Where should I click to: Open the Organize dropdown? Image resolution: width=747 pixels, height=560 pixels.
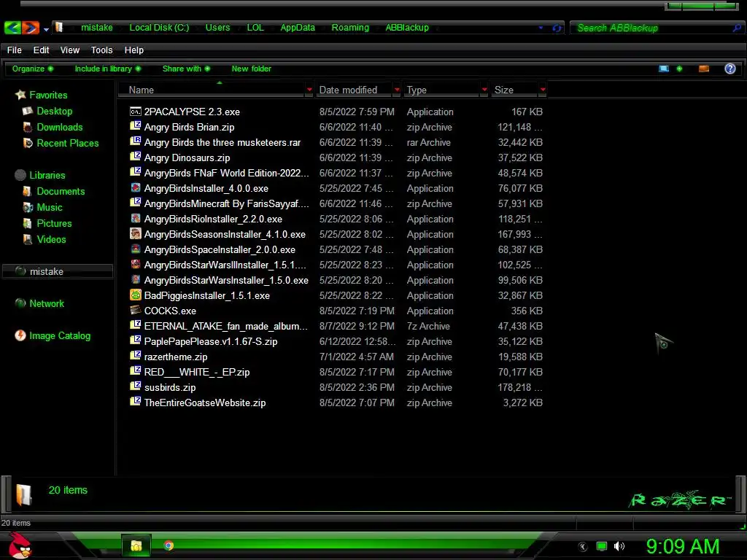point(32,69)
